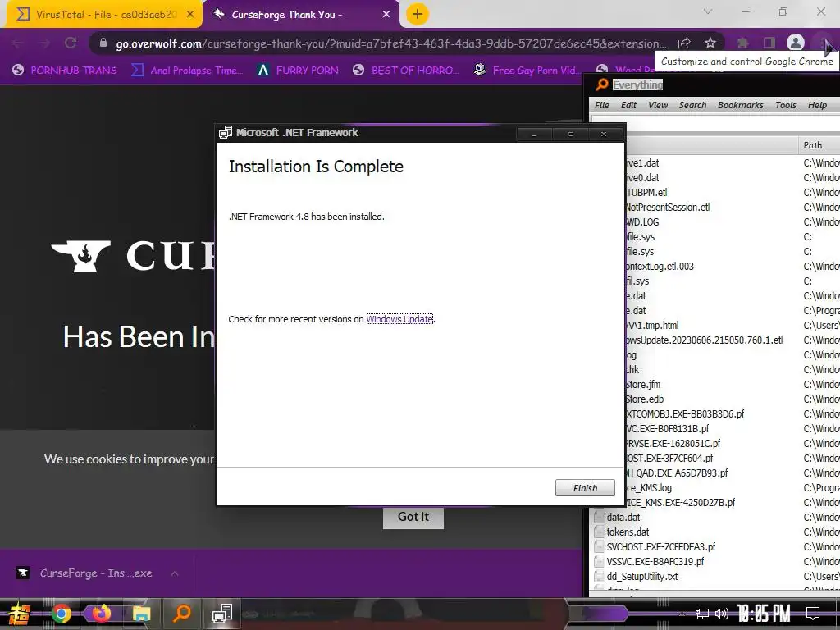Image resolution: width=840 pixels, height=630 pixels.
Task: Click Got it on cookie banner
Action: click(x=413, y=517)
